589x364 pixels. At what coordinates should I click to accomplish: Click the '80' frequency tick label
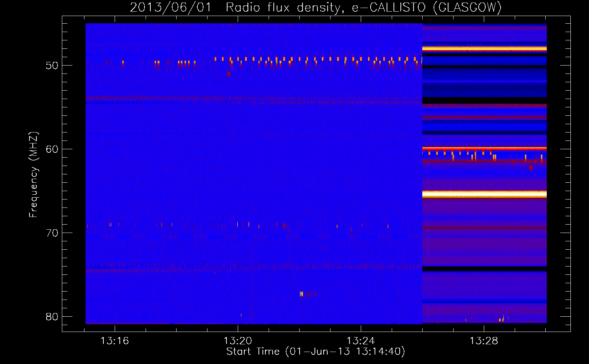coord(52,317)
